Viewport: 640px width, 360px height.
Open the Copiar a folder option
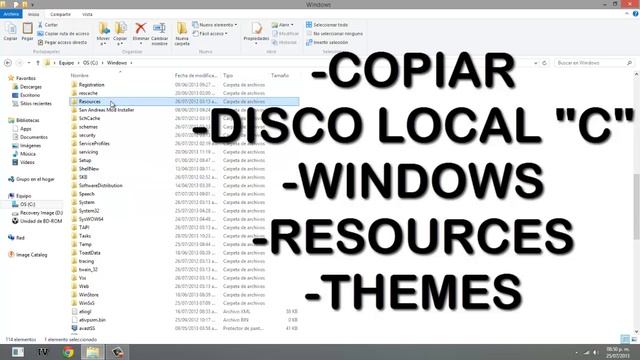(120, 33)
